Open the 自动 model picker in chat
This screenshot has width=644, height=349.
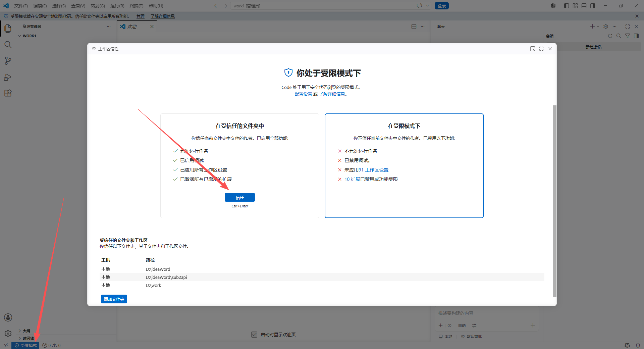[462, 326]
